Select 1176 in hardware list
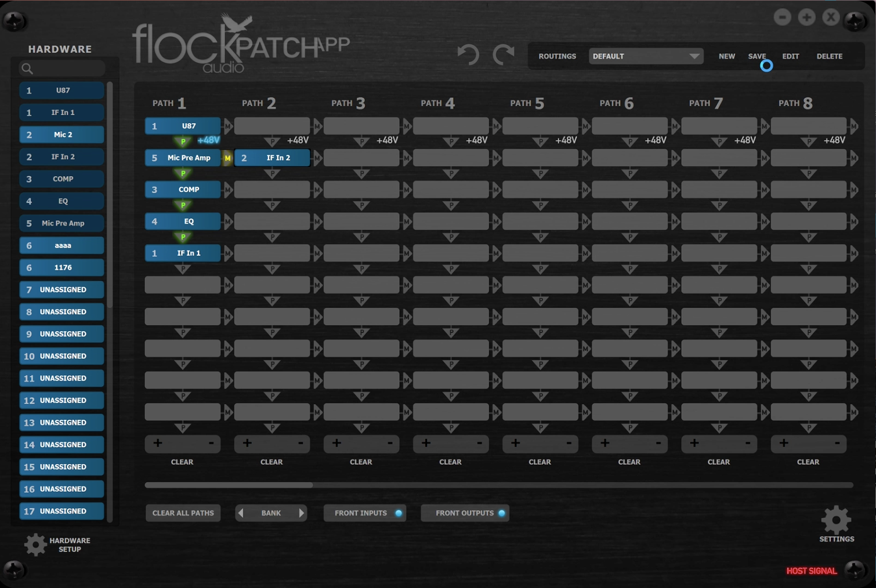The width and height of the screenshot is (876, 588). pos(61,267)
